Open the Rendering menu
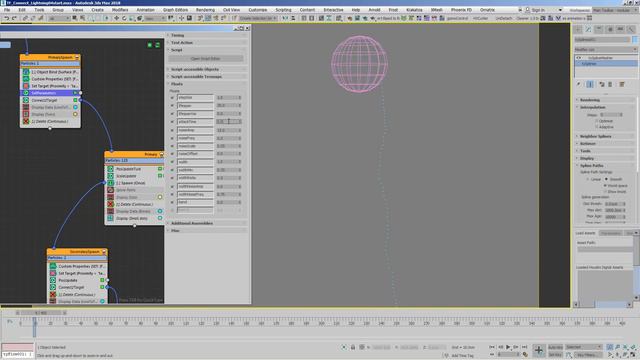Screen dimensions: 640x360 (205, 10)
